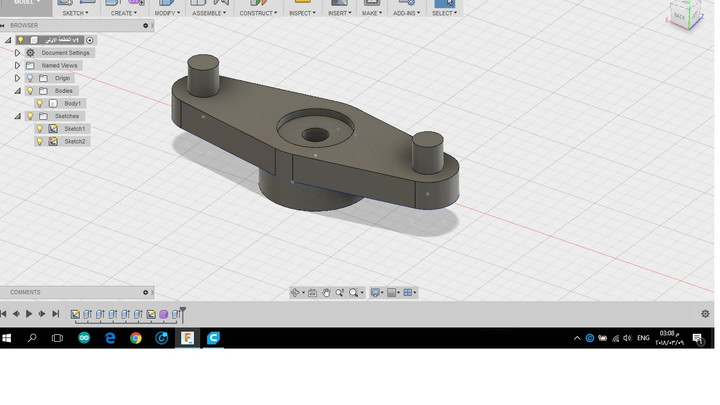The image size is (720, 405).
Task: Hide Body1 via its lightbulb
Action: click(40, 103)
